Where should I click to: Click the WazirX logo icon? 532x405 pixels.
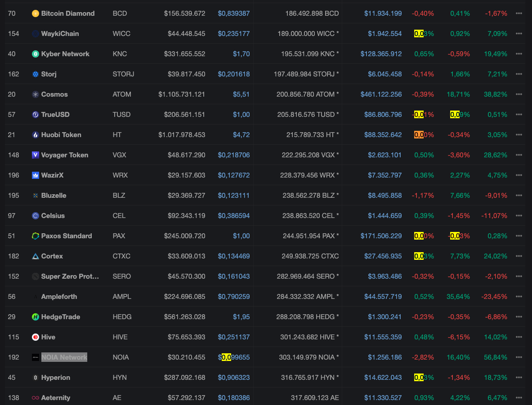click(x=36, y=175)
